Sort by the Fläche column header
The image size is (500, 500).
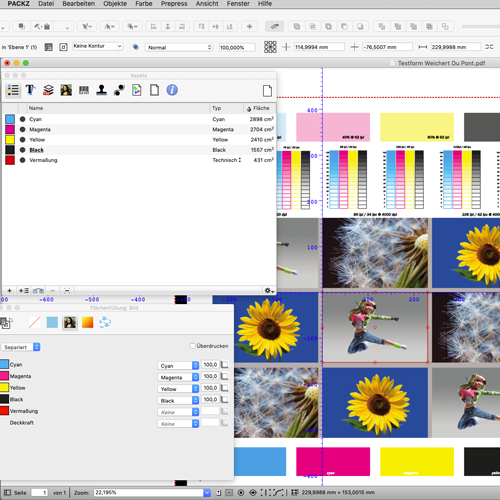260,108
